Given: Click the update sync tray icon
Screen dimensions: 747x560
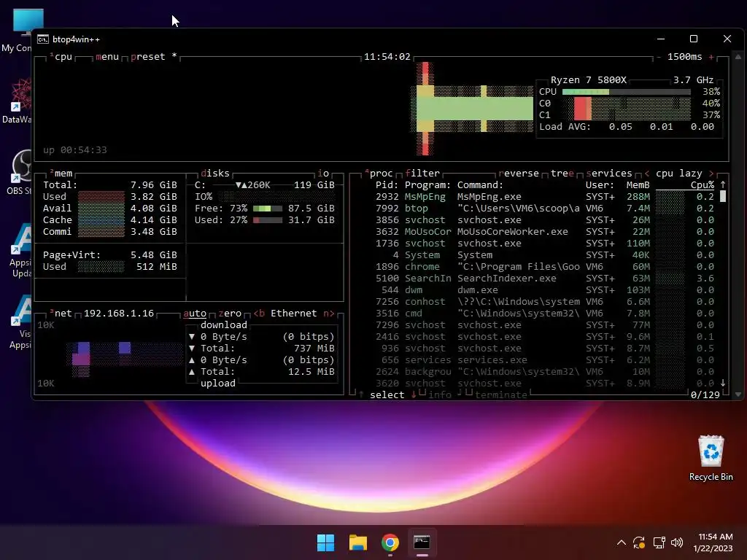Looking at the screenshot, I should click(x=639, y=542).
